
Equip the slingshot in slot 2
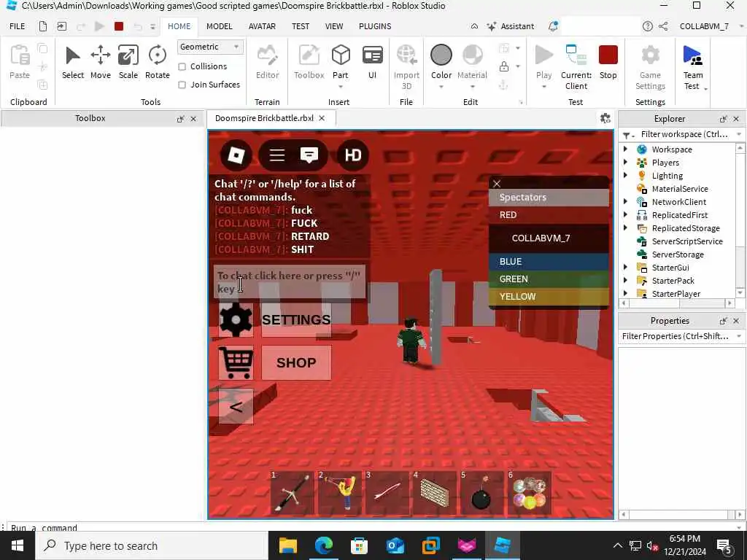click(x=340, y=493)
